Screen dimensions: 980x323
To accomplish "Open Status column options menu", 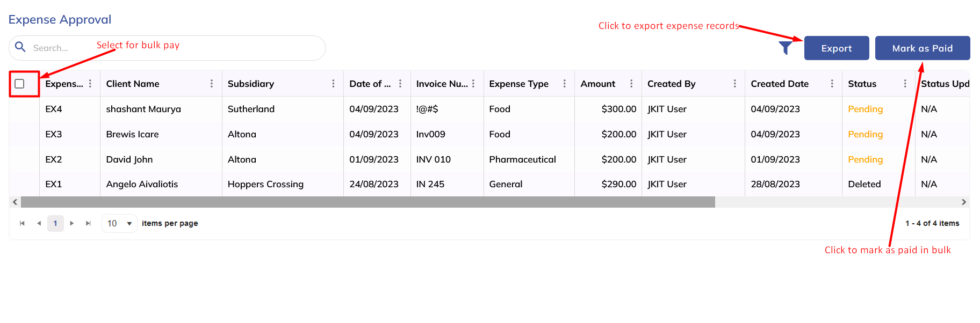I will point(905,84).
